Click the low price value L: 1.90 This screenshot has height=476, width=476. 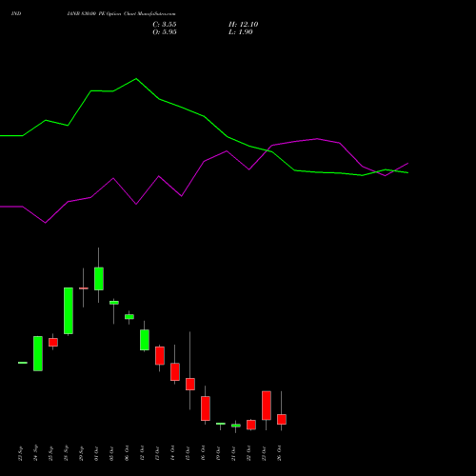pos(241,32)
